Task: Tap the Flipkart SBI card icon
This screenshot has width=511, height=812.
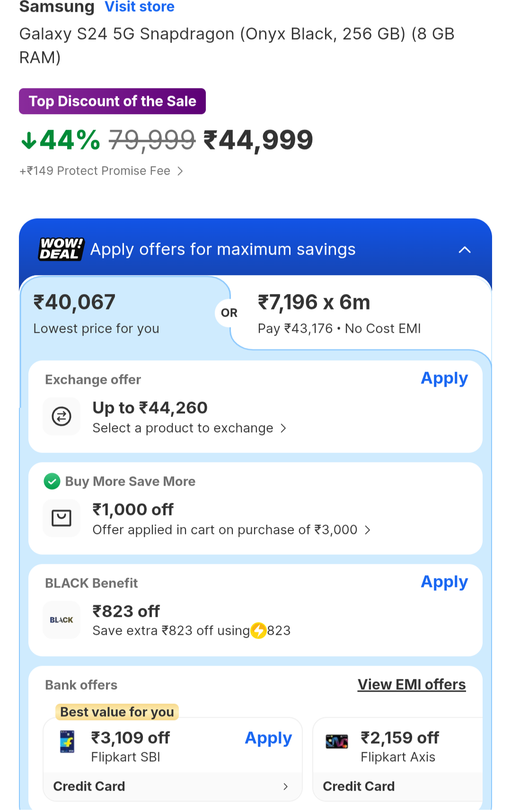Action: (67, 741)
